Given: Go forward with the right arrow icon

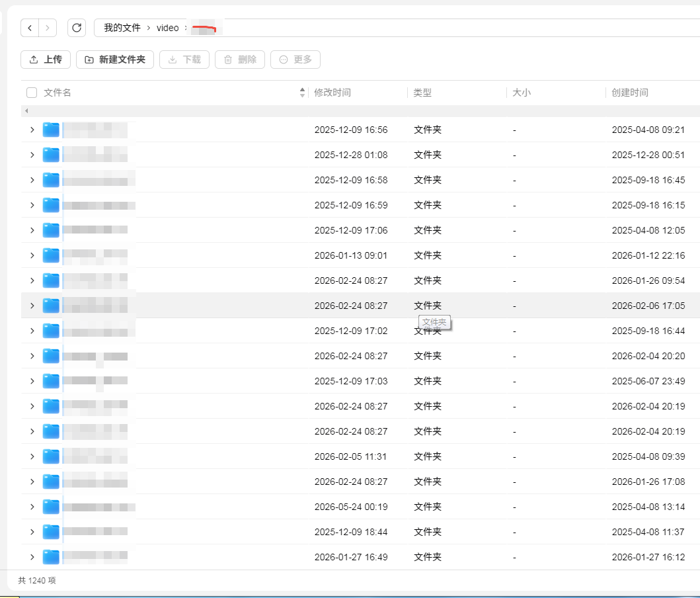Looking at the screenshot, I should pos(48,28).
